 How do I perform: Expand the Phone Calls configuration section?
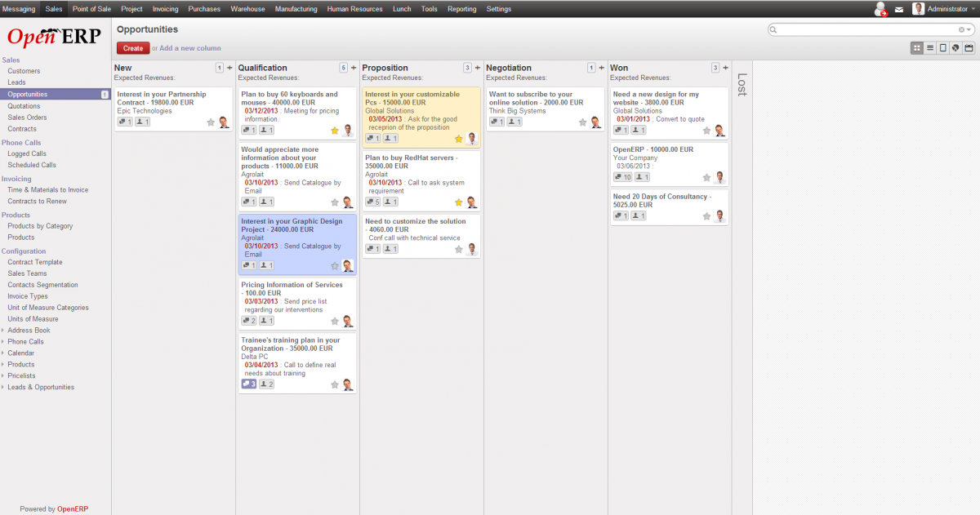coord(25,342)
